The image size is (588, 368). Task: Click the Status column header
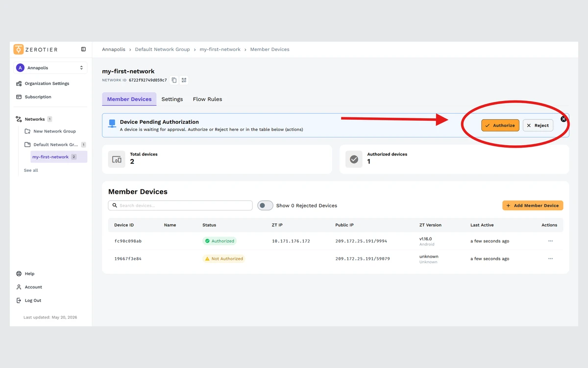(209, 225)
